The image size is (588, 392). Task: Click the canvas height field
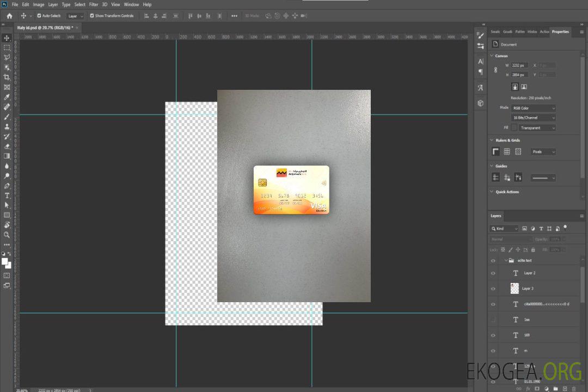click(x=520, y=75)
